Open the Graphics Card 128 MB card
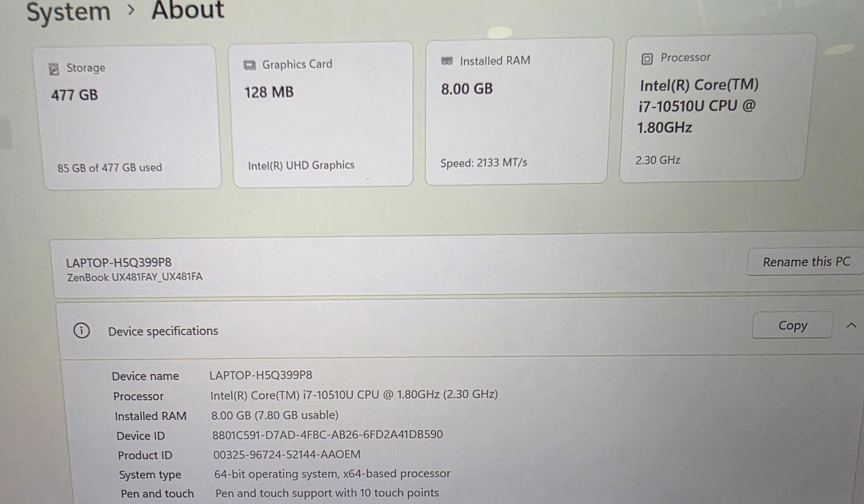The image size is (864, 504). pos(323,115)
